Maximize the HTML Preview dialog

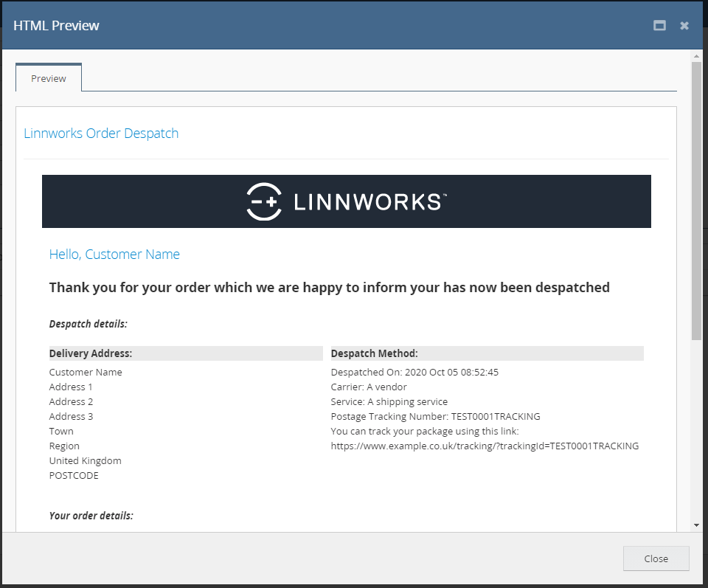click(x=659, y=26)
